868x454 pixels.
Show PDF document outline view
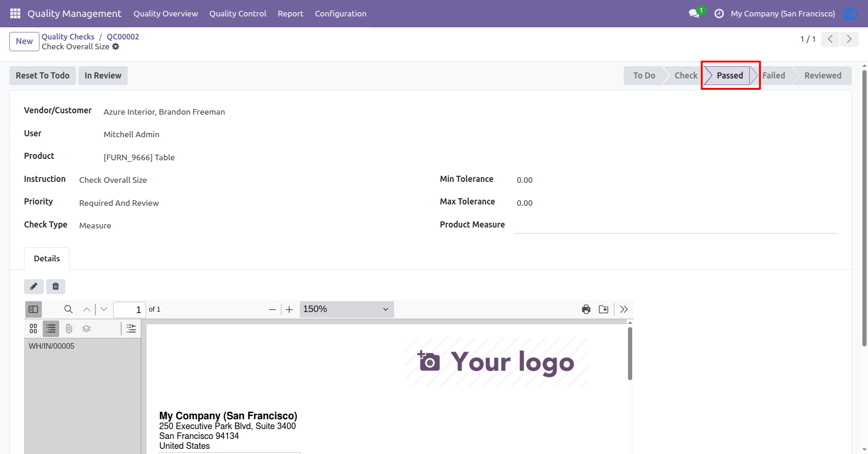[x=51, y=329]
